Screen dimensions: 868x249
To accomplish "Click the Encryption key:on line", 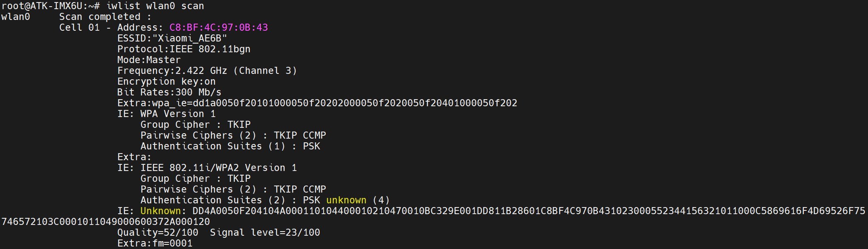I will pyautogui.click(x=166, y=81).
